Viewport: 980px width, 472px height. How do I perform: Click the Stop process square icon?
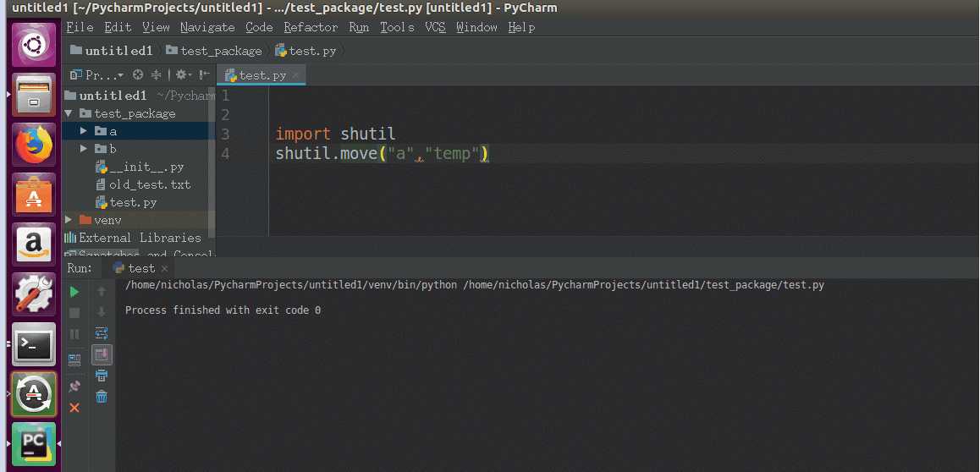(74, 313)
